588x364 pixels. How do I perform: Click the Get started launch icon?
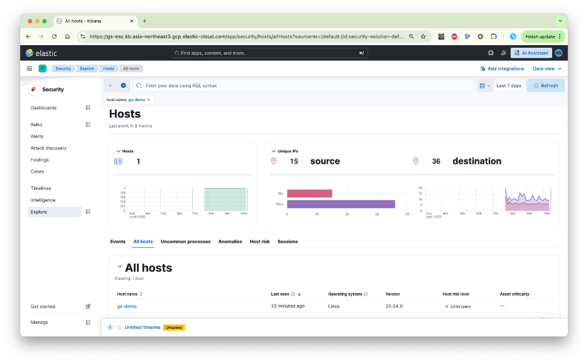pyautogui.click(x=88, y=306)
